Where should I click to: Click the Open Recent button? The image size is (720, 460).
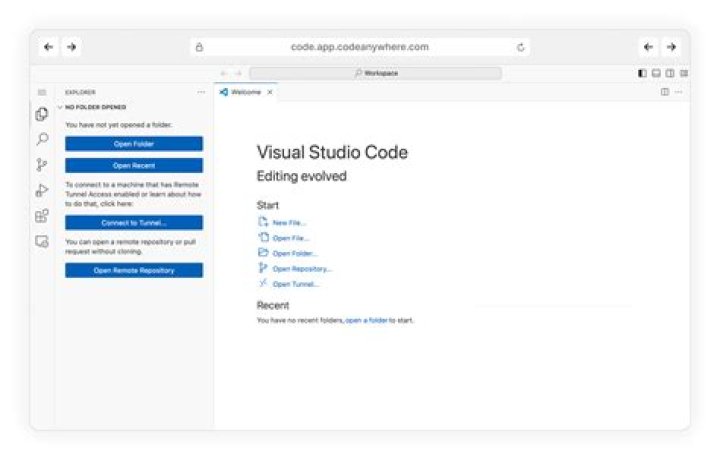tap(134, 165)
